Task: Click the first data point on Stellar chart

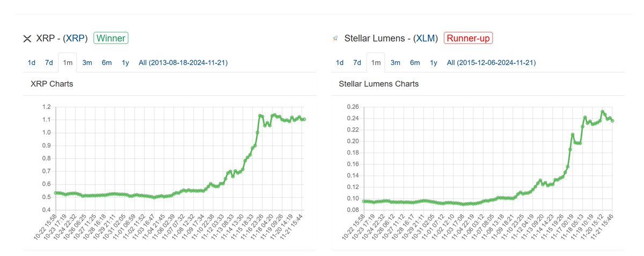Action: tap(364, 201)
